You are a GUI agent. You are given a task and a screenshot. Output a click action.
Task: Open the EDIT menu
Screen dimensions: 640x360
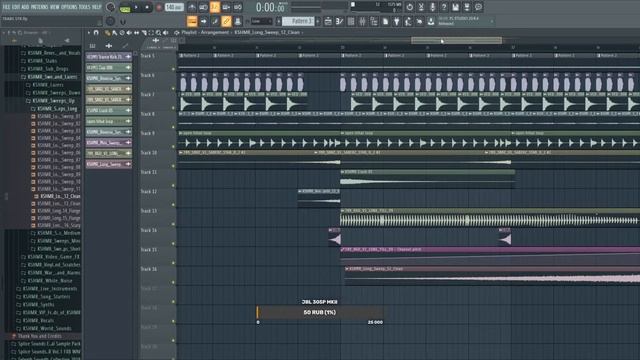[x=16, y=7]
